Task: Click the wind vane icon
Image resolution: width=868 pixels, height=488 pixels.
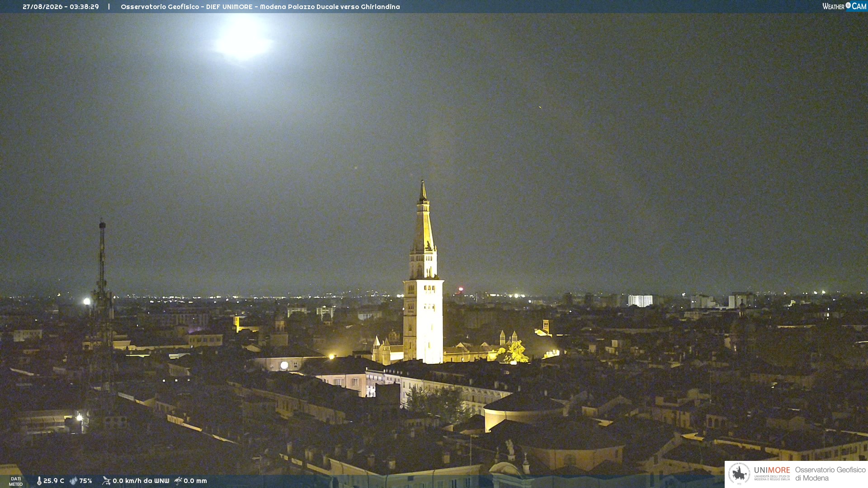Action: point(106,481)
